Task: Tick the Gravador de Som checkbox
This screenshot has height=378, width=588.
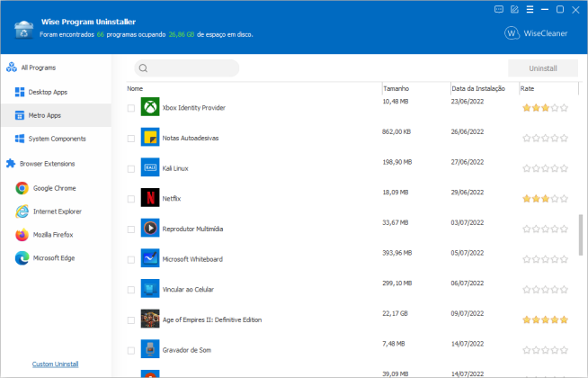Action: pyautogui.click(x=131, y=351)
